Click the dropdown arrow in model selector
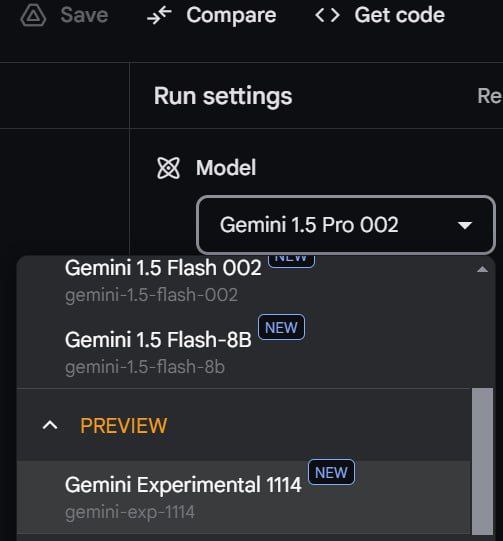 pos(464,225)
